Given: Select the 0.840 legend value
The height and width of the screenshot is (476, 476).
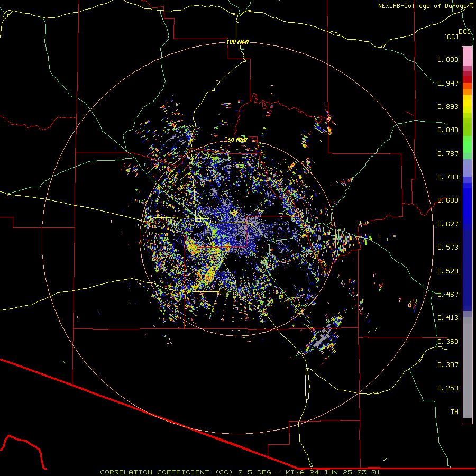Looking at the screenshot, I should pos(448,130).
